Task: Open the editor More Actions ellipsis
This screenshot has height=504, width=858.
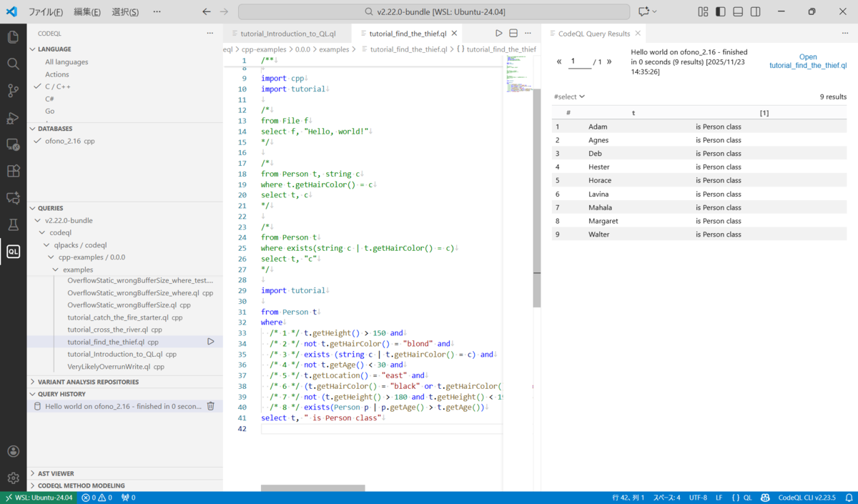Action: click(528, 33)
